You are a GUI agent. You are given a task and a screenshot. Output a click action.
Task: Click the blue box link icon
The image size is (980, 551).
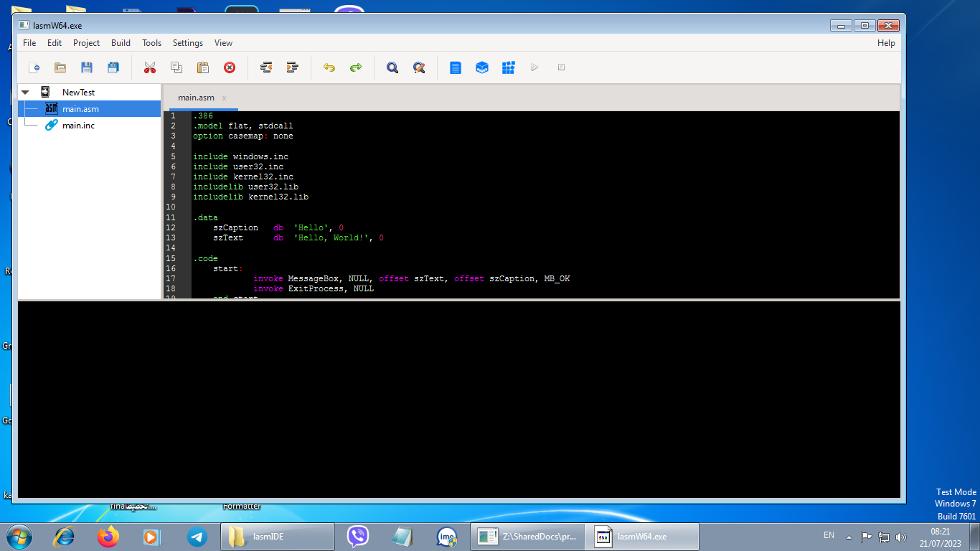[x=482, y=67]
